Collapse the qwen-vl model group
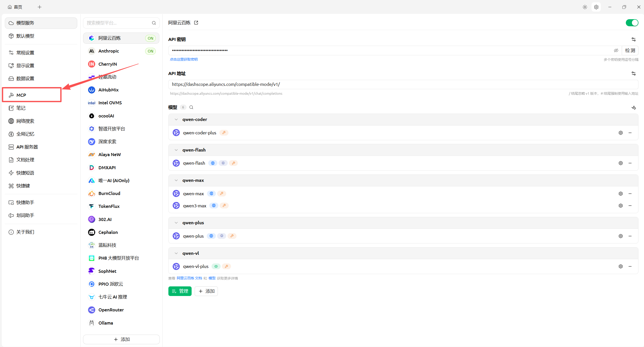Image resolution: width=644 pixels, height=347 pixels. coord(176,253)
